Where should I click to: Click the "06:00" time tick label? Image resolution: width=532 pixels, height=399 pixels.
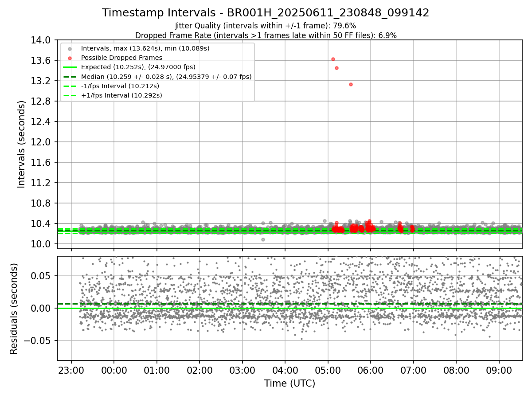pyautogui.click(x=371, y=370)
